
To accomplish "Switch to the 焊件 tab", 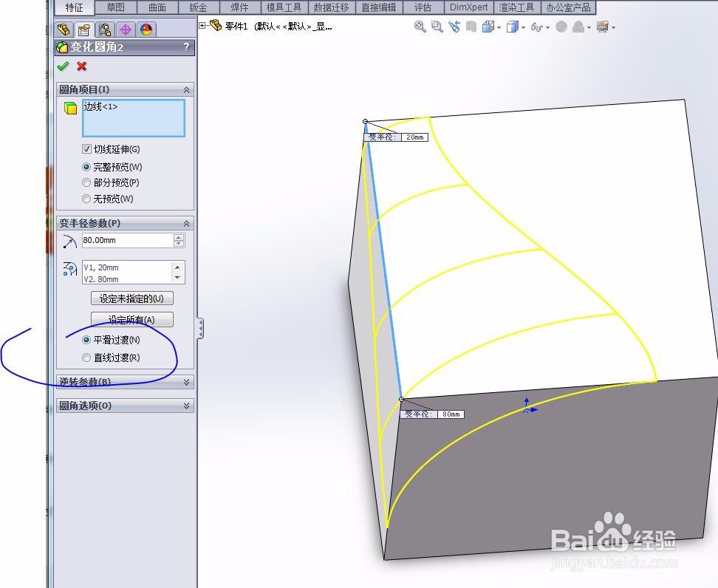I will coord(239,7).
